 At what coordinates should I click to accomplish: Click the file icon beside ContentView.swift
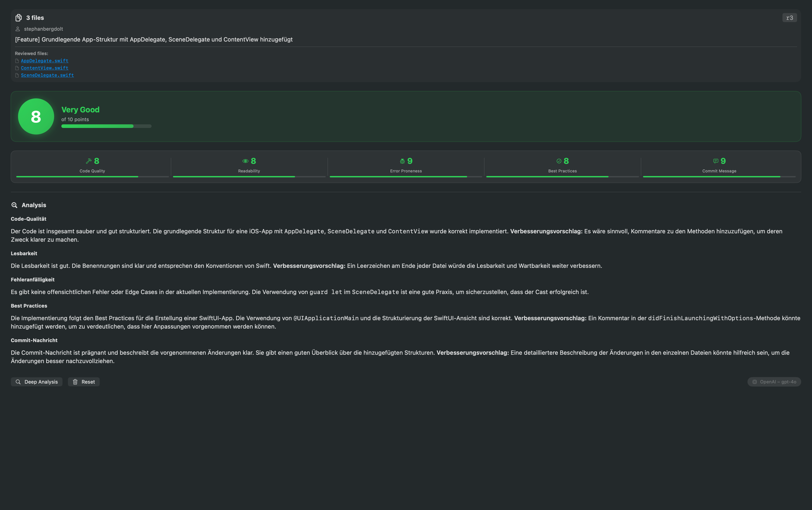click(x=17, y=68)
